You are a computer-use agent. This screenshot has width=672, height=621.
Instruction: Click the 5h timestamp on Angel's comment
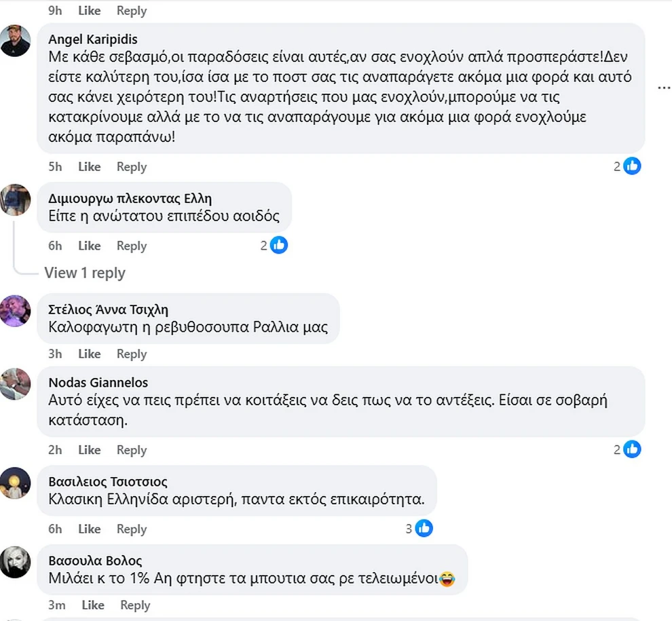click(55, 167)
